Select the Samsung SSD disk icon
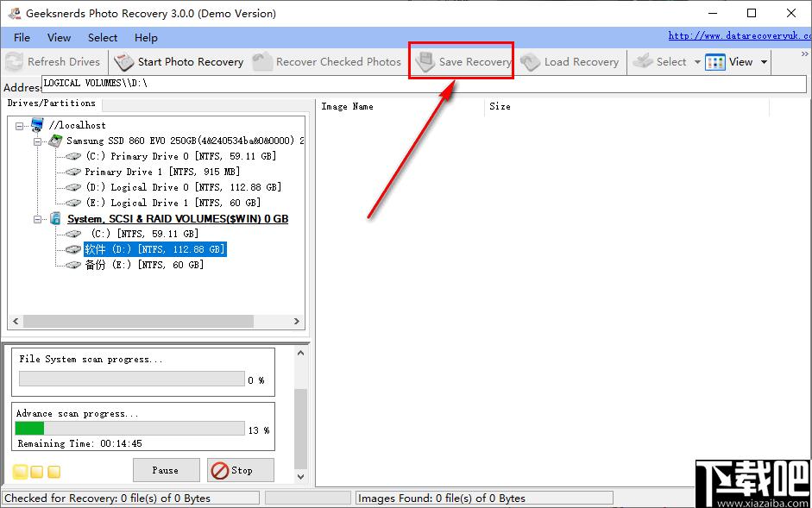Viewport: 812px width, 508px height. pos(55,141)
